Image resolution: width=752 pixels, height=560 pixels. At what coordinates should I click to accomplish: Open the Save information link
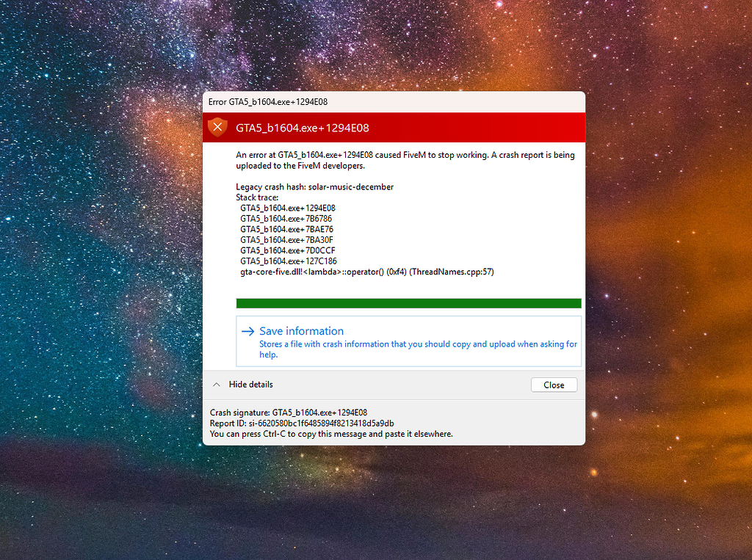point(302,331)
